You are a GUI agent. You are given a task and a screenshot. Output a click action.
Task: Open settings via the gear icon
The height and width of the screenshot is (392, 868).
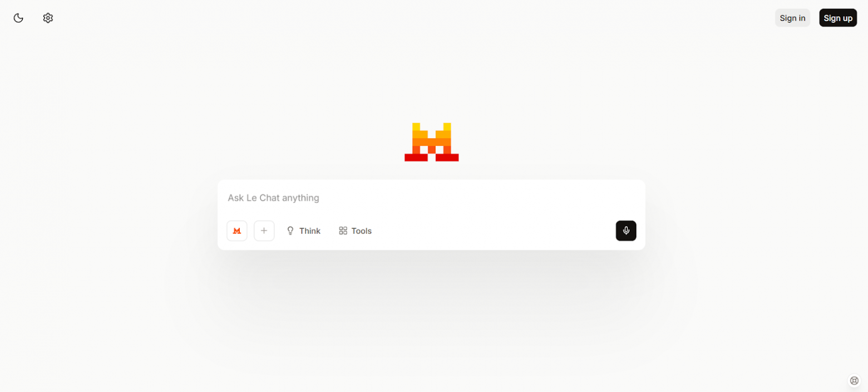pos(48,18)
